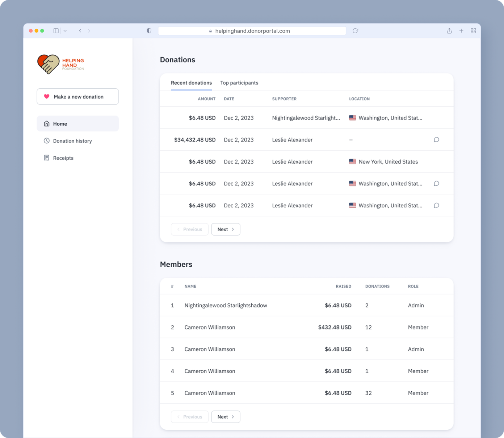Click Next in the Donations pagination

click(x=226, y=229)
